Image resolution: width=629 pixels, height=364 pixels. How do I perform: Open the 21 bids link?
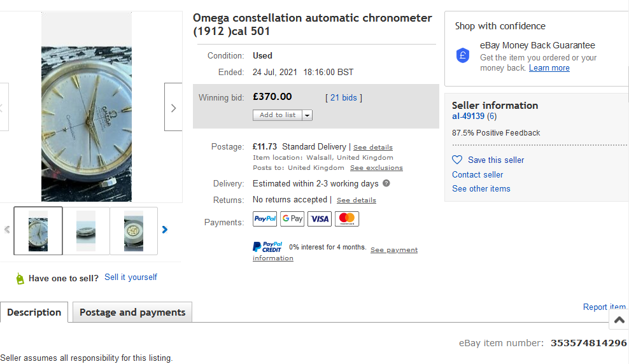(344, 97)
